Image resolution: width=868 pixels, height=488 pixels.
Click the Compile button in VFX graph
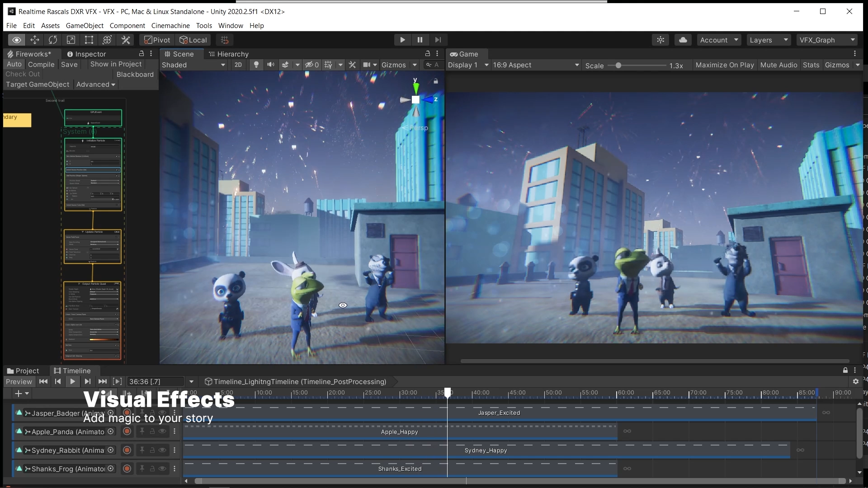[41, 64]
